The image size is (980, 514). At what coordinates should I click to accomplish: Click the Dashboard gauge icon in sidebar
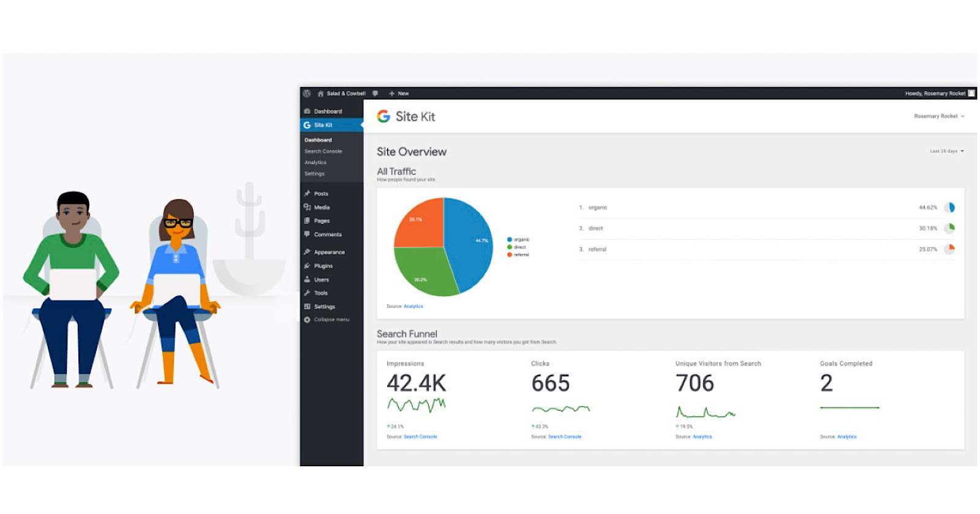click(x=307, y=111)
